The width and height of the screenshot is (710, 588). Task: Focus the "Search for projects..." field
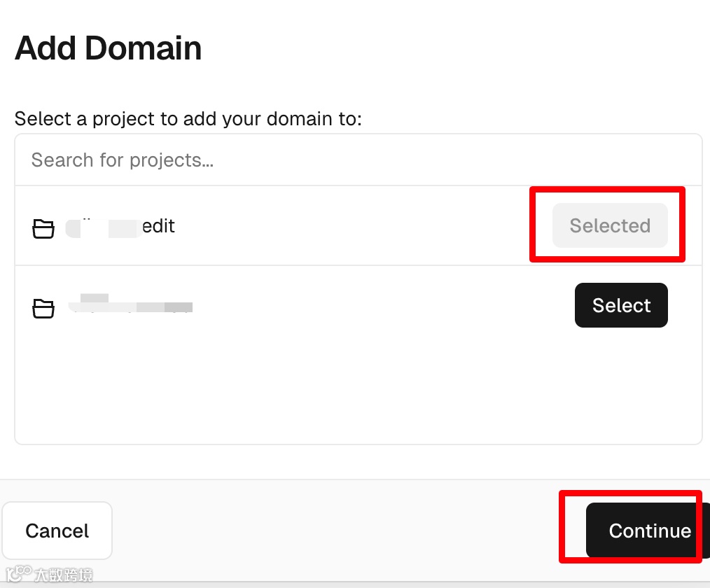pyautogui.click(x=358, y=160)
